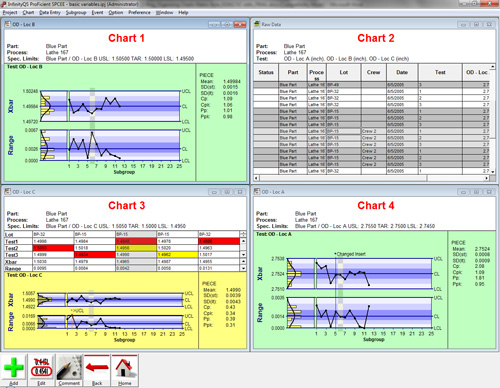Click the Raw Data scroll left arrow
This screenshot has height=388, width=500.
[x=256, y=178]
